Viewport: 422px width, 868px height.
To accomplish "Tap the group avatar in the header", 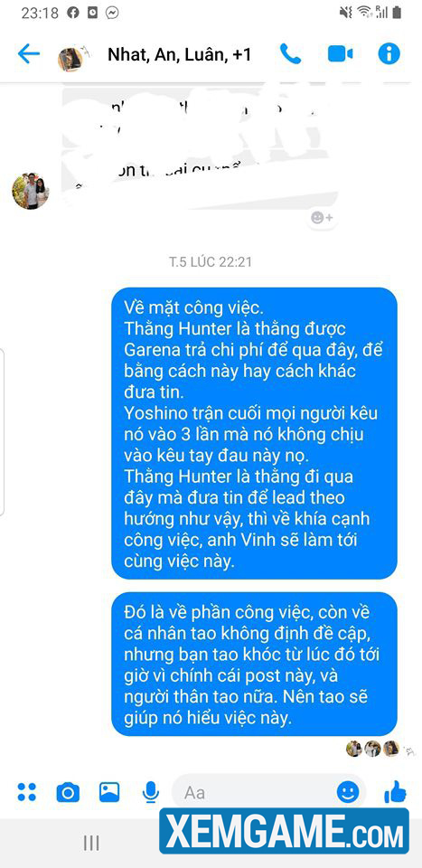I will (70, 58).
